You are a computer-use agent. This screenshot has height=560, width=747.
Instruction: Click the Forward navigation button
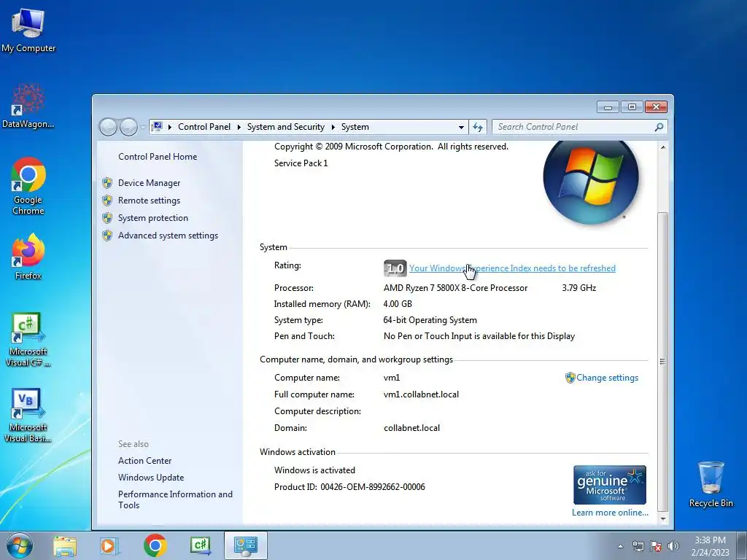point(128,127)
